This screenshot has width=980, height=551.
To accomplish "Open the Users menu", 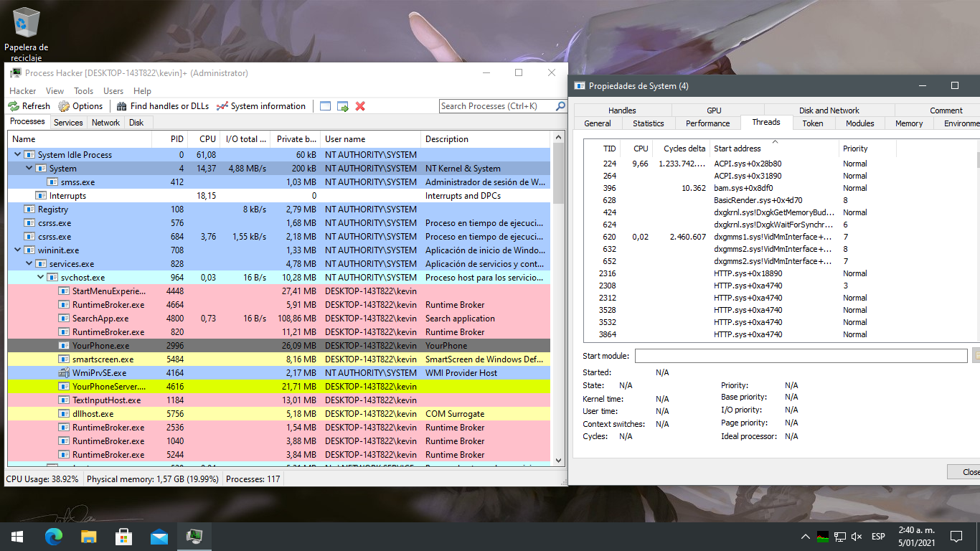I will coord(113,91).
